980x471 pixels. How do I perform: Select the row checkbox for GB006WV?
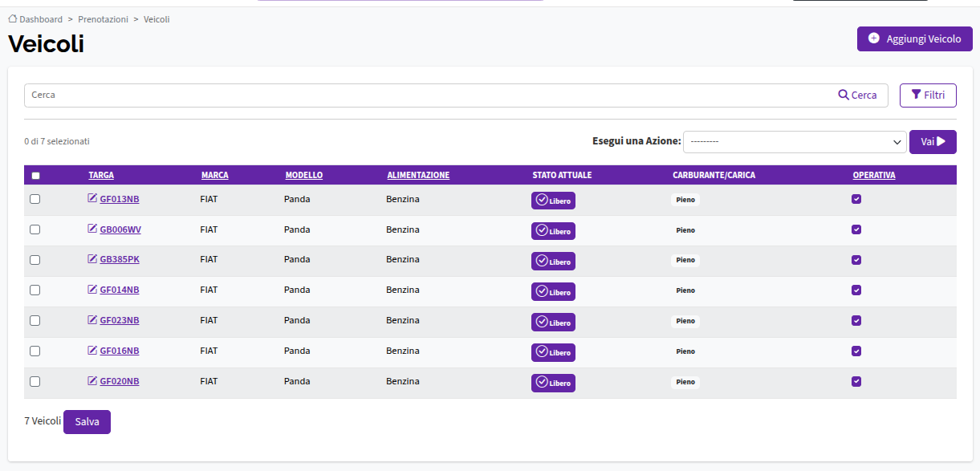35,229
